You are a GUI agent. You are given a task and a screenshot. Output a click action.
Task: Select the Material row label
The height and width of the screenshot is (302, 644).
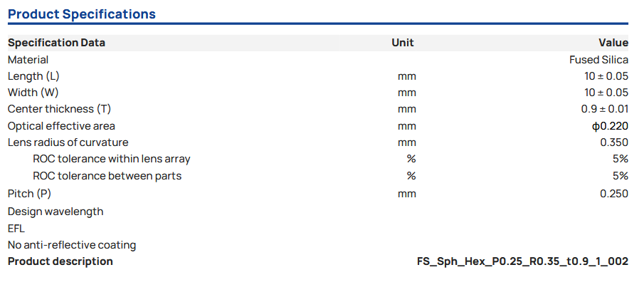click(28, 60)
